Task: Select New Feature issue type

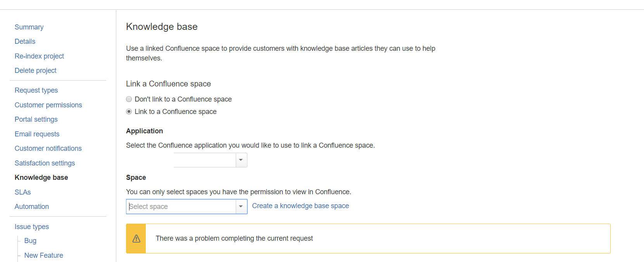Action: click(x=43, y=255)
